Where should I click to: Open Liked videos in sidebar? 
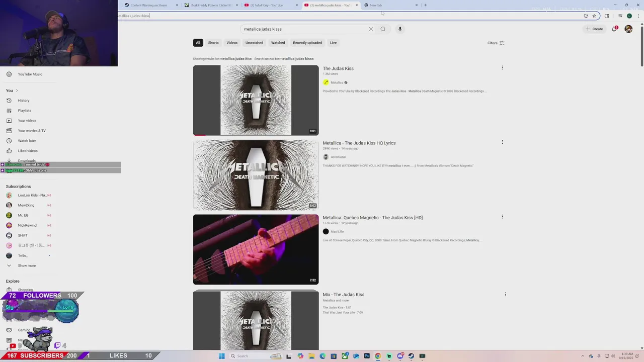[x=28, y=151]
